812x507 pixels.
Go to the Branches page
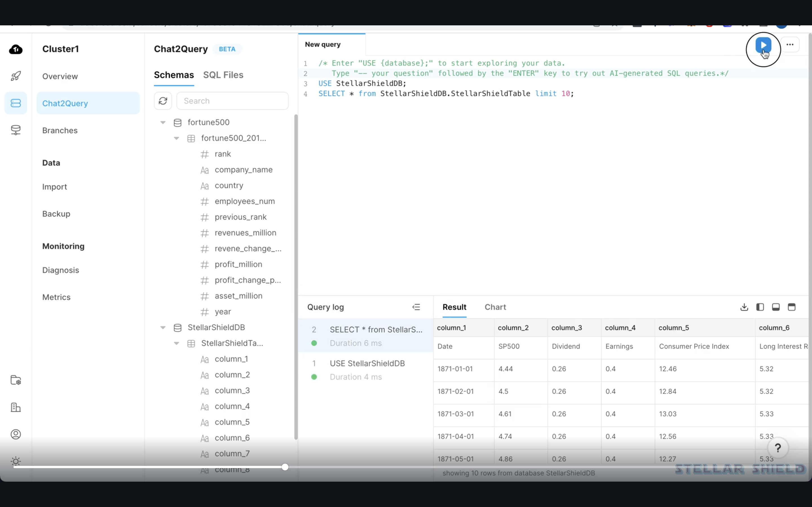click(x=60, y=130)
